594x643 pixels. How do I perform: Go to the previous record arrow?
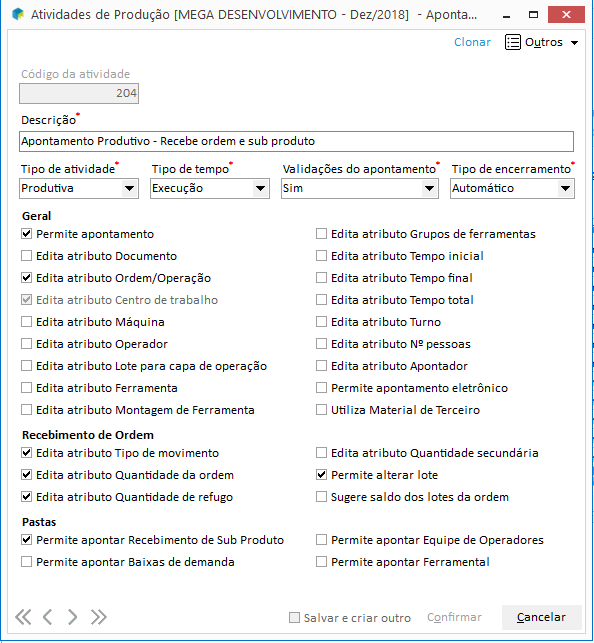(x=48, y=617)
